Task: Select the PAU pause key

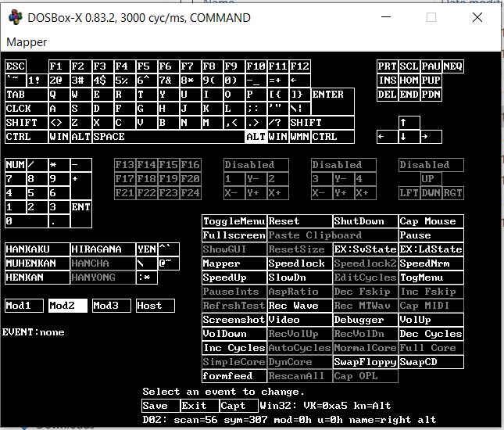Action: click(431, 66)
